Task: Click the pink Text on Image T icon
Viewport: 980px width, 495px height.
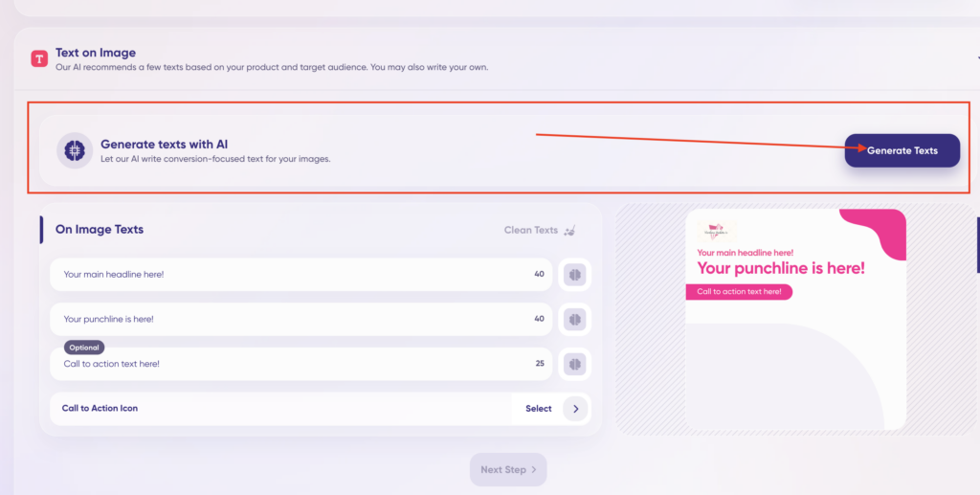Action: click(x=39, y=58)
